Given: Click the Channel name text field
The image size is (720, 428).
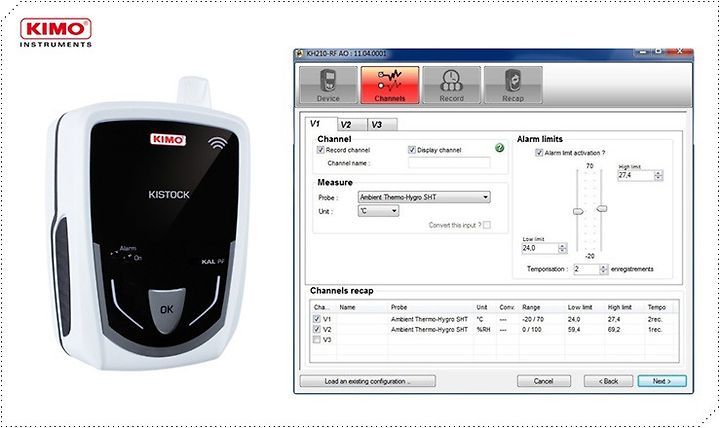Looking at the screenshot, I should click(449, 163).
